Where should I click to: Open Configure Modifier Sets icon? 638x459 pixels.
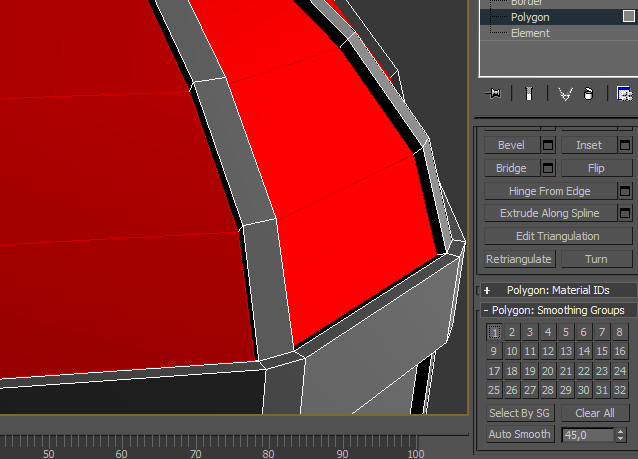click(624, 93)
